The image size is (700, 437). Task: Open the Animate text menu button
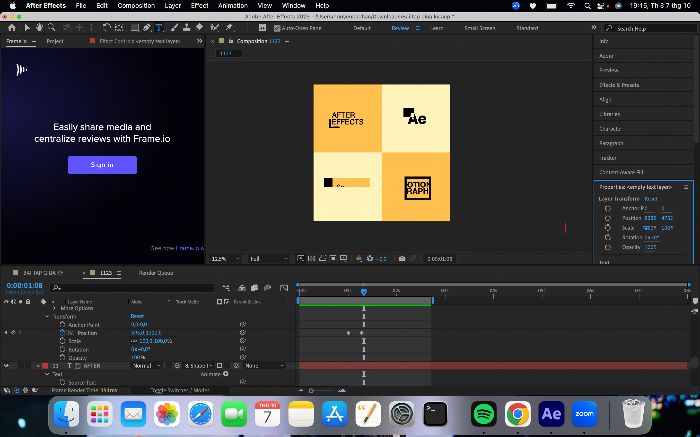pyautogui.click(x=225, y=374)
